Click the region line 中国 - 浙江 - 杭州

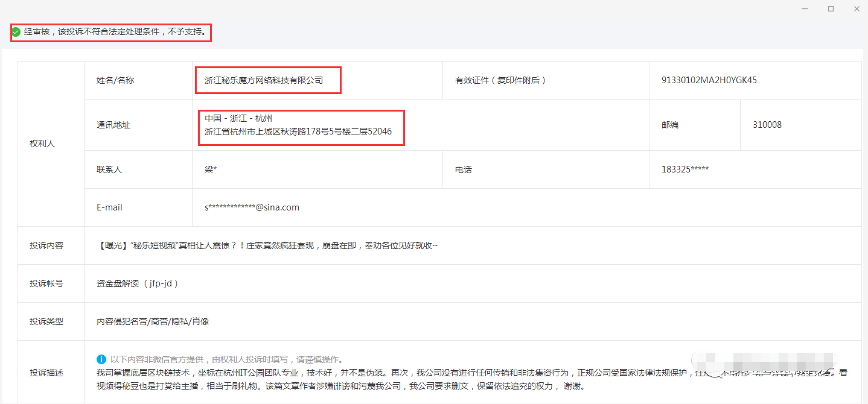(x=238, y=119)
